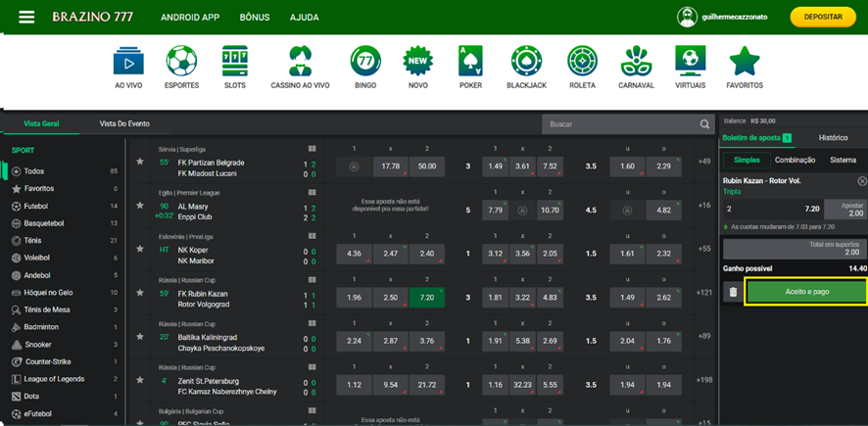Favorite the FK Partizan Belgrade match star
This screenshot has height=426, width=868.
[140, 162]
